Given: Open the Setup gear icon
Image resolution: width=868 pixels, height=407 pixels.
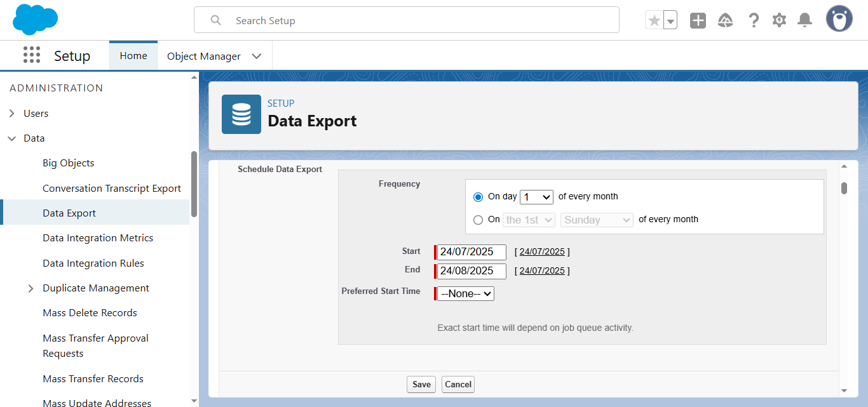Looking at the screenshot, I should (x=779, y=20).
